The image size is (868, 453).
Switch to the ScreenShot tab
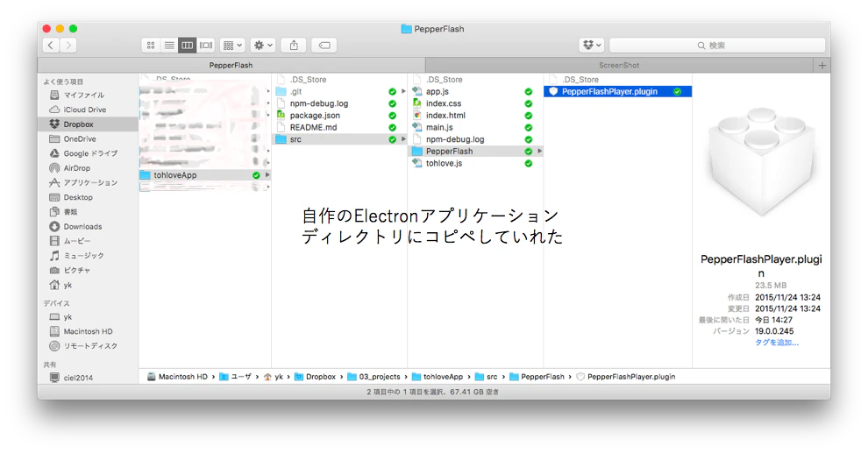(619, 65)
